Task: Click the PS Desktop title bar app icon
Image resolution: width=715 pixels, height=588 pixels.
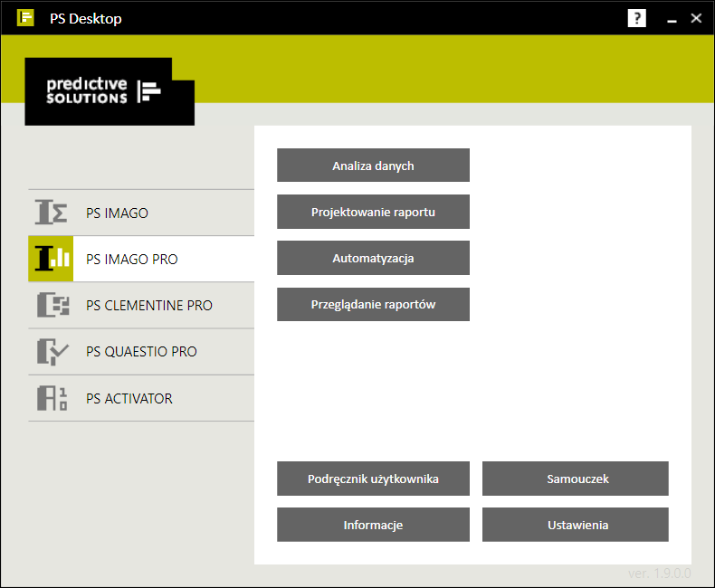Action: coord(25,18)
